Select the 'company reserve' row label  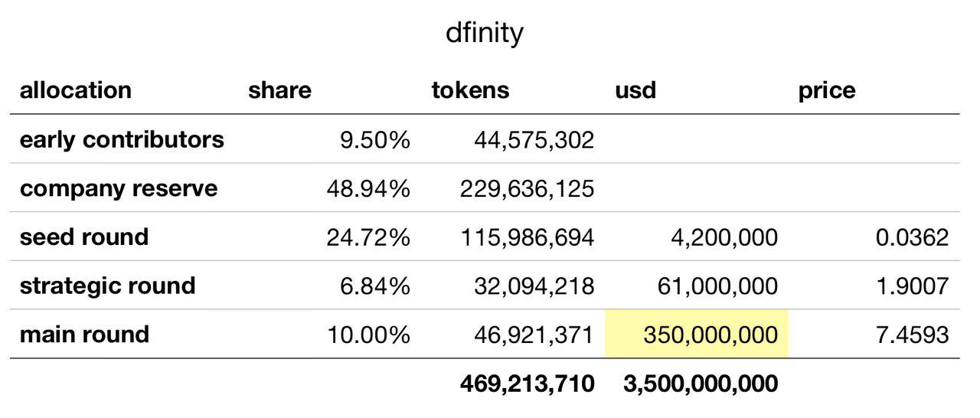[x=119, y=188]
